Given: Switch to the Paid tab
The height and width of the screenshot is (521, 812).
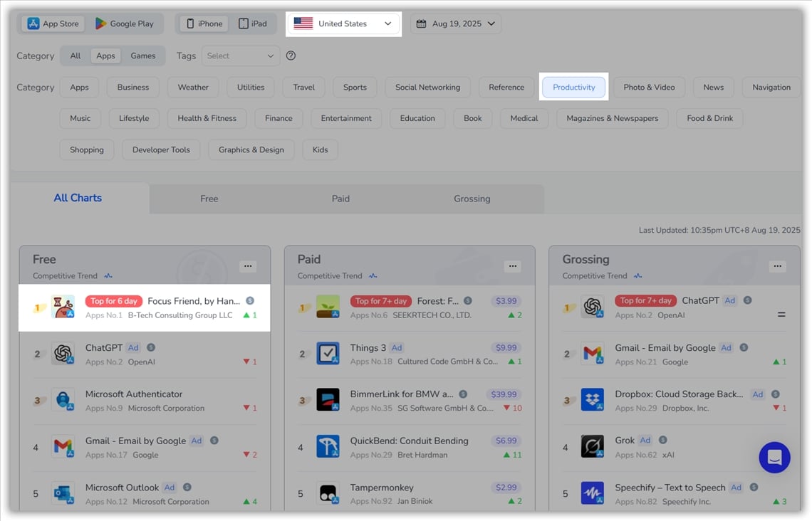Looking at the screenshot, I should [340, 199].
